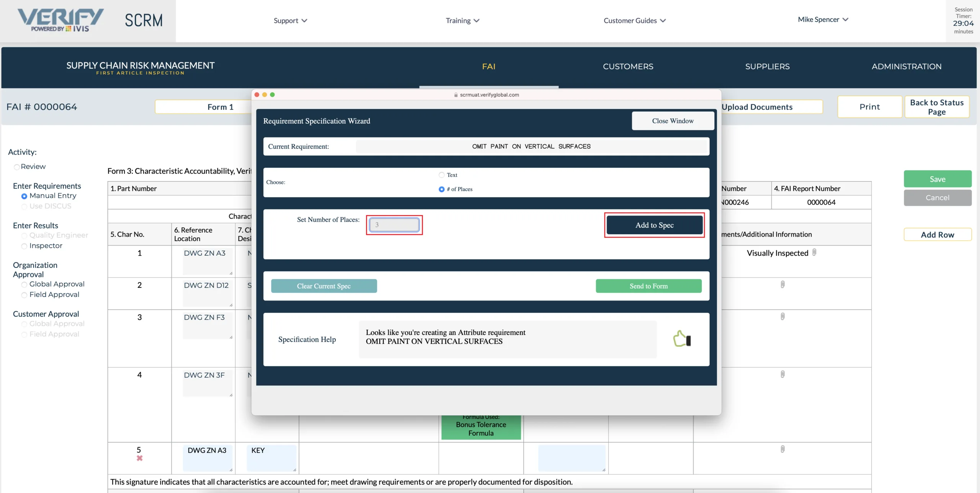Image resolution: width=980 pixels, height=493 pixels.
Task: Click the FAI Report Number value 0000064
Action: (821, 202)
